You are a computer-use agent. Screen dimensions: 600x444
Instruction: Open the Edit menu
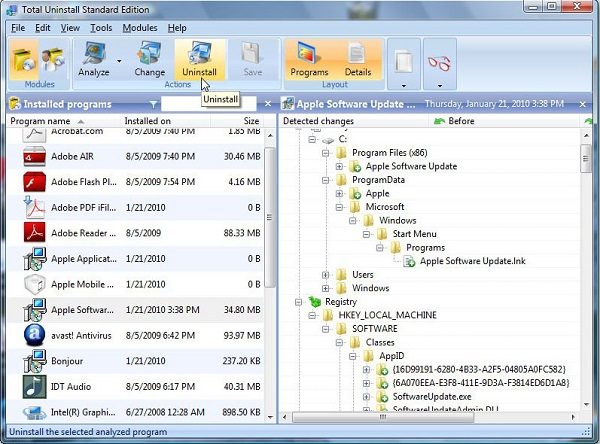coord(42,28)
